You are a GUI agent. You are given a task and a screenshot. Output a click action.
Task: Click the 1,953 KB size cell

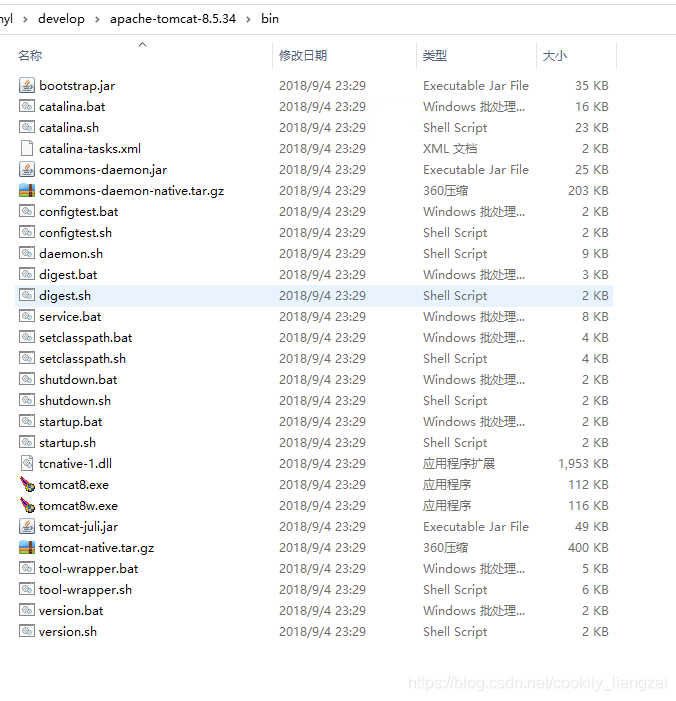pyautogui.click(x=583, y=464)
